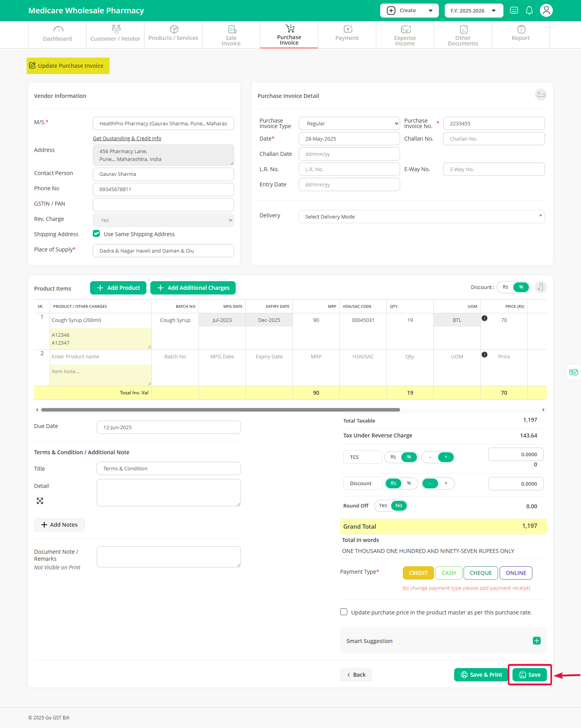Screen dimensions: 581x728
Task: Click the Add Additional Charges button
Action: 193,288
